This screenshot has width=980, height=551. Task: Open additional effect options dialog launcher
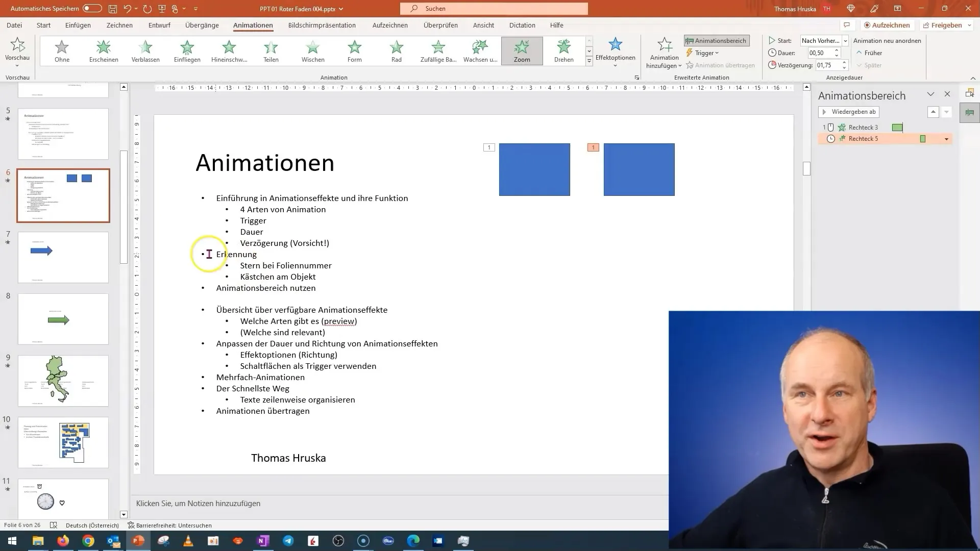(636, 78)
